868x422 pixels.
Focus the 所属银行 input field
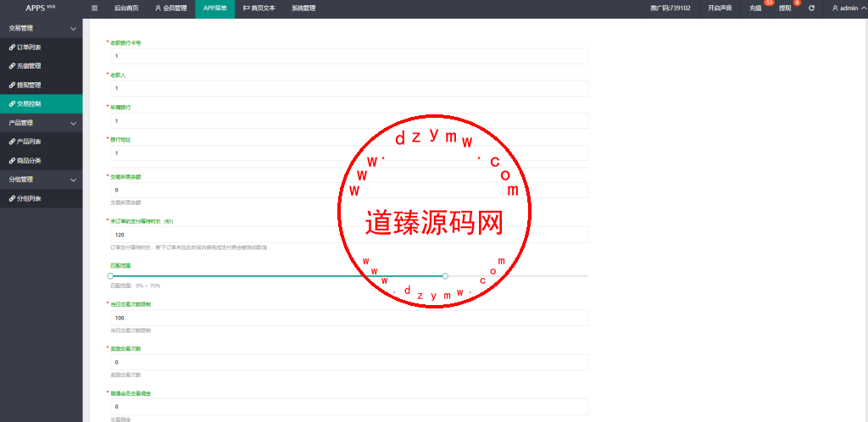coord(349,120)
